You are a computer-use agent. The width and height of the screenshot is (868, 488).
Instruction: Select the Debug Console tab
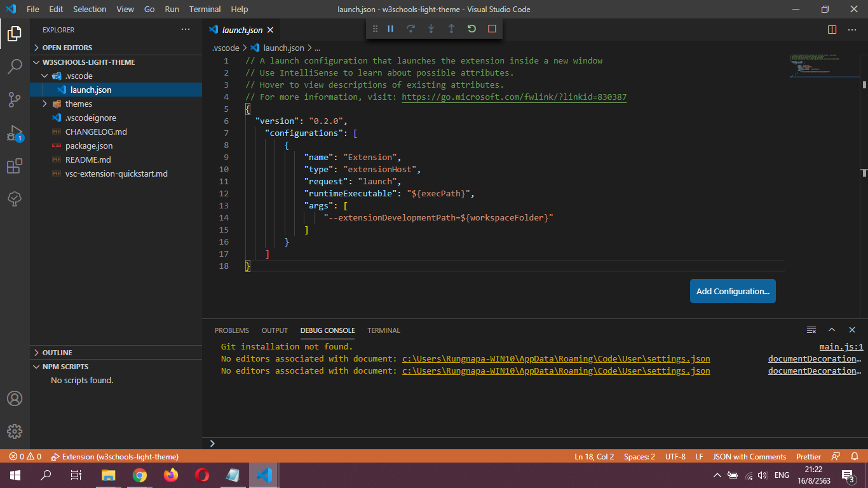point(328,330)
